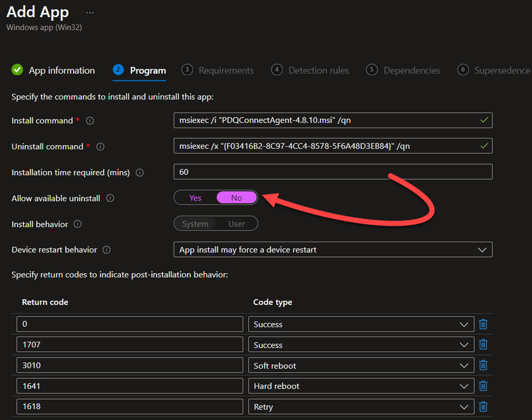Click the Installation time required info icon
Screen dimensions: 532x420
(x=140, y=173)
